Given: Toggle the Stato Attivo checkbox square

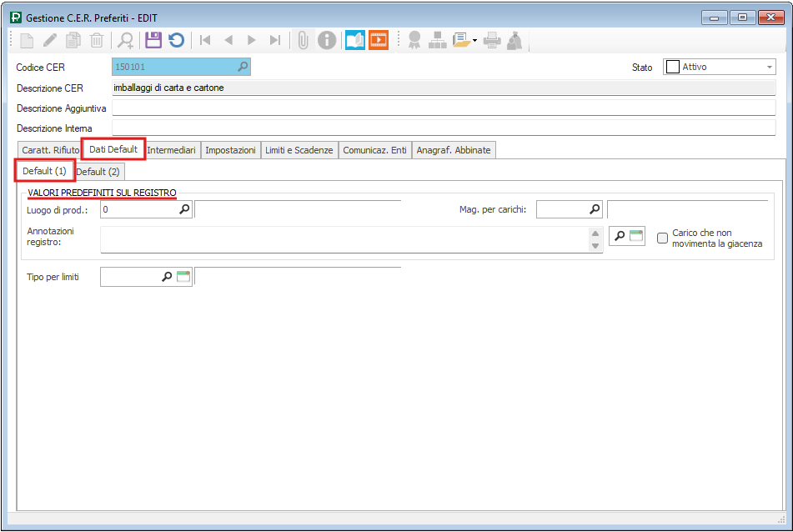Looking at the screenshot, I should point(671,68).
